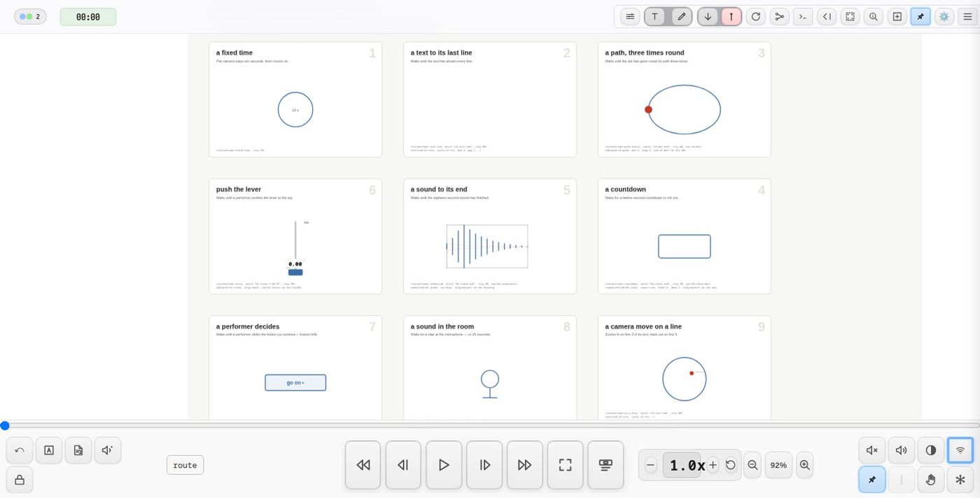Click the route button

click(185, 465)
